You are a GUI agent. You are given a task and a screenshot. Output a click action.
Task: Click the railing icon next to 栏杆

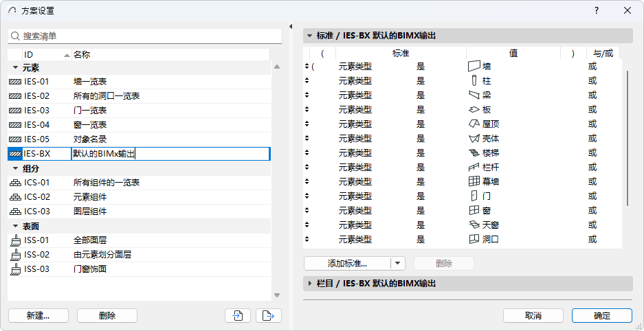(x=474, y=168)
